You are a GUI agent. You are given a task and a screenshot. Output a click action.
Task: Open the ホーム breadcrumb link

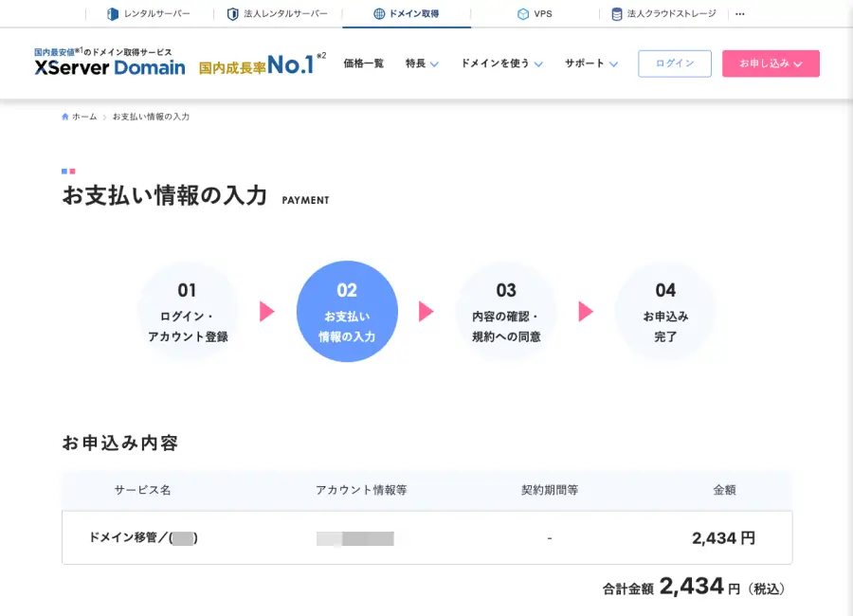coord(82,116)
